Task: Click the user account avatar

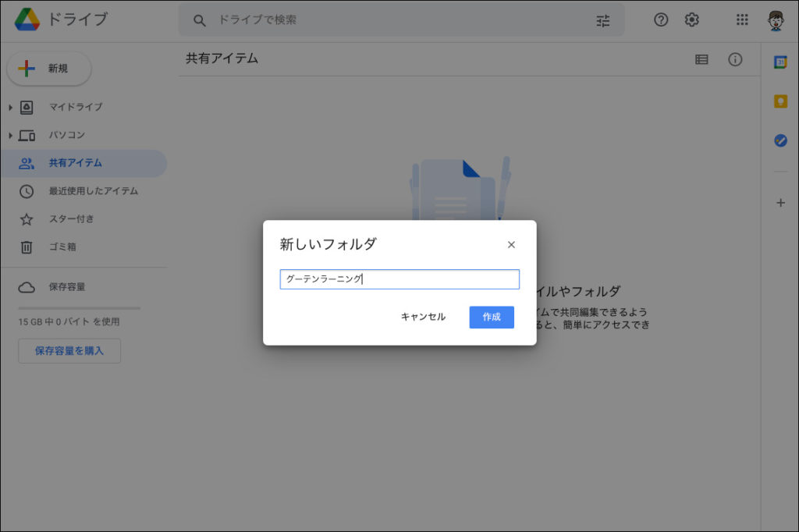Action: [776, 20]
